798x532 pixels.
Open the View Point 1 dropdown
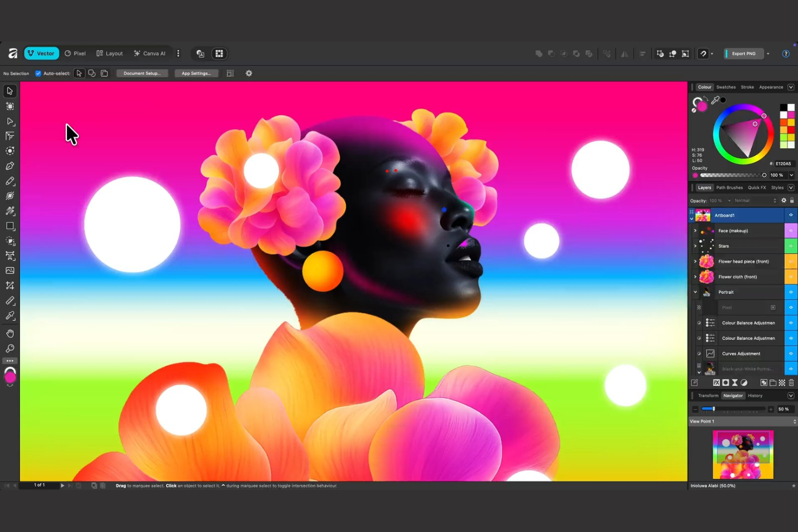tap(742, 422)
